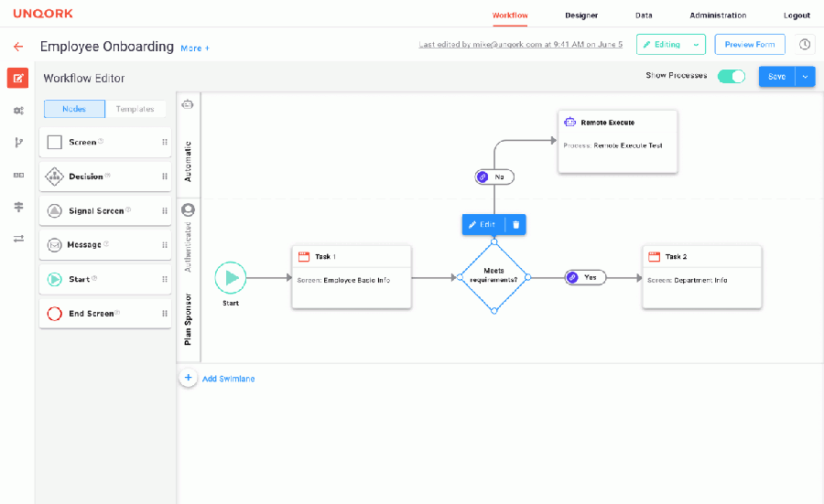Expand the More + options next to title
824x504 pixels.
(x=195, y=48)
